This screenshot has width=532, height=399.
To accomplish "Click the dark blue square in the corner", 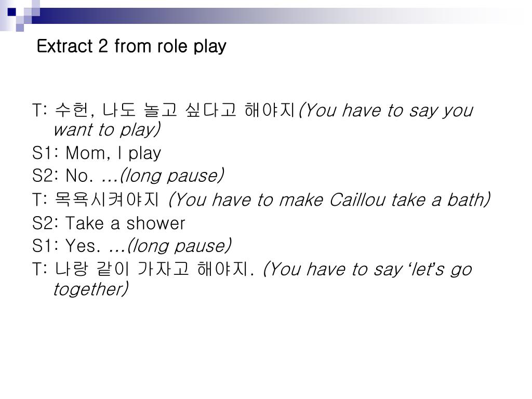I will (x=11, y=12).
